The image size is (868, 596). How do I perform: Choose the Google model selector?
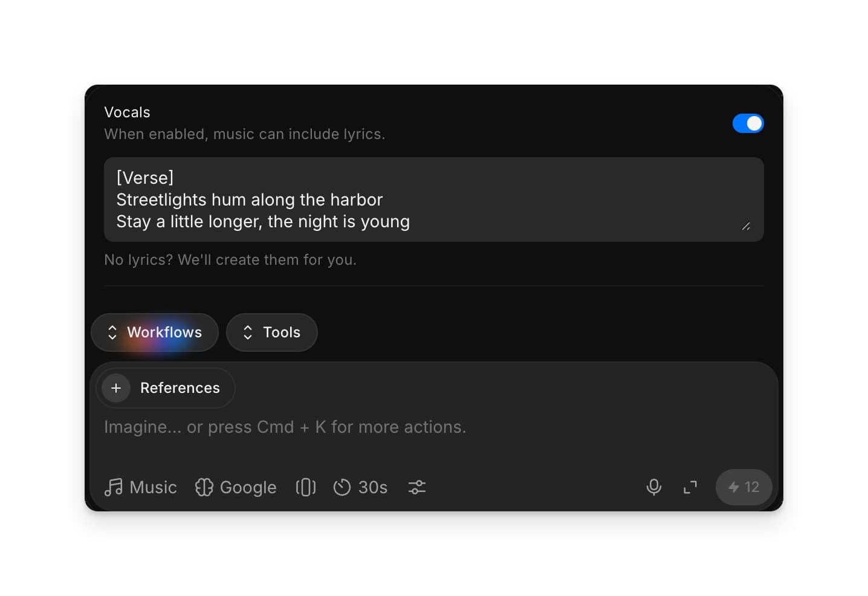236,487
